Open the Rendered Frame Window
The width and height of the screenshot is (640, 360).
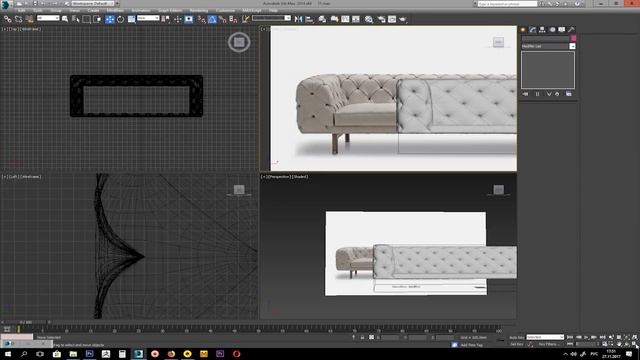tap(392, 19)
